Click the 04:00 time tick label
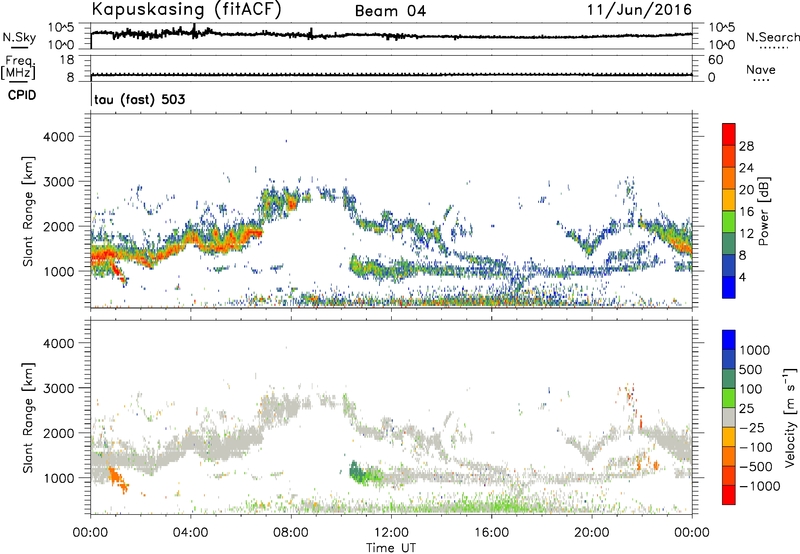Image resolution: width=800 pixels, height=554 pixels. 191,533
